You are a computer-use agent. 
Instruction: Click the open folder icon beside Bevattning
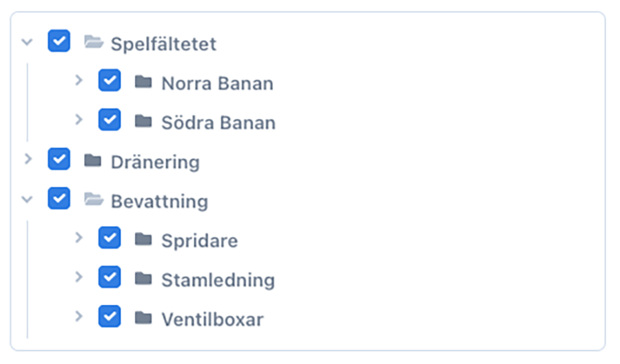click(x=93, y=200)
